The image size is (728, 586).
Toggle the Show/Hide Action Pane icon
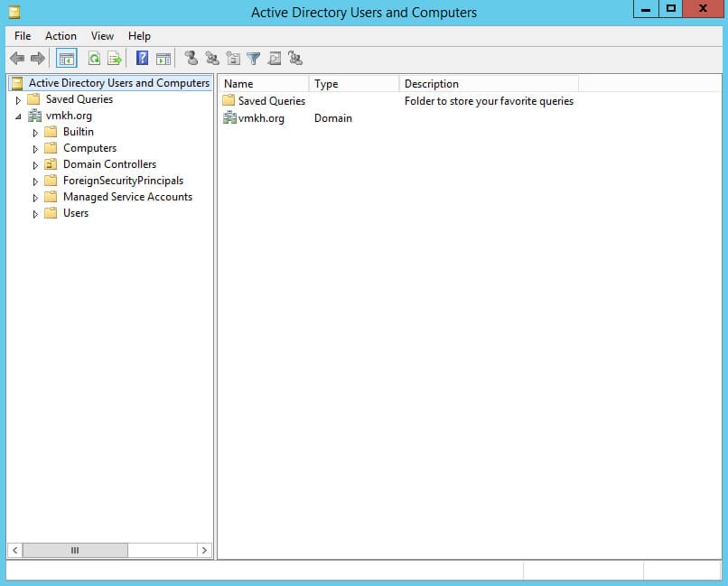pyautogui.click(x=163, y=59)
